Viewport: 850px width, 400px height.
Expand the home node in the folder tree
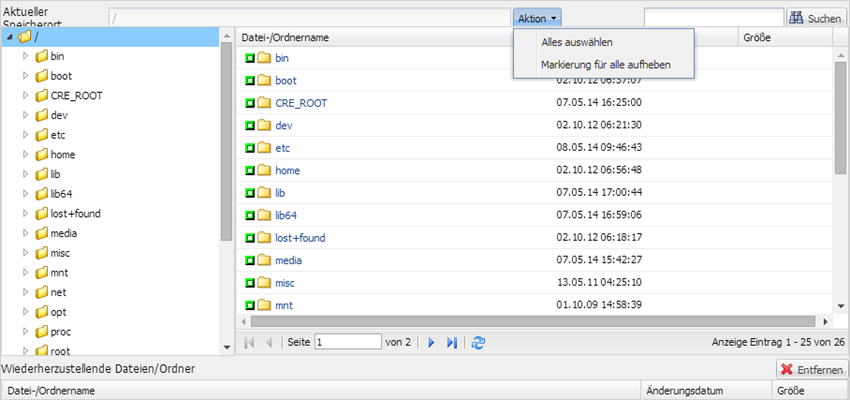(x=25, y=154)
